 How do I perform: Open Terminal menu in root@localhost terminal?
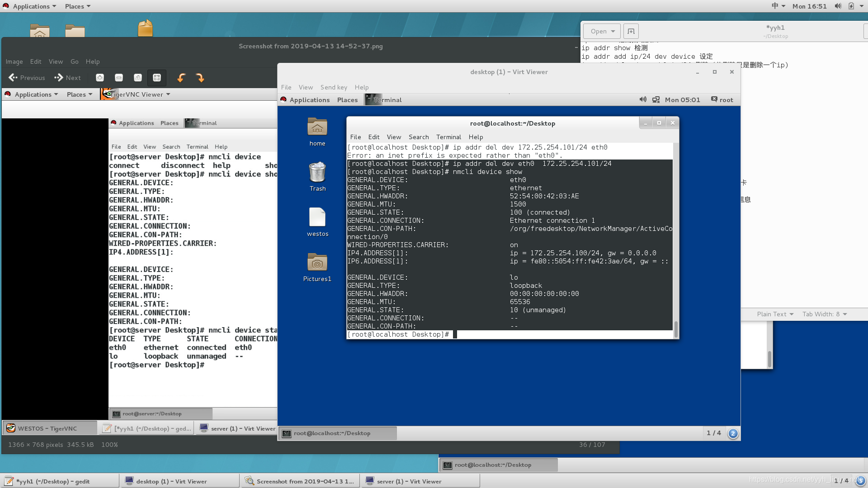[448, 137]
